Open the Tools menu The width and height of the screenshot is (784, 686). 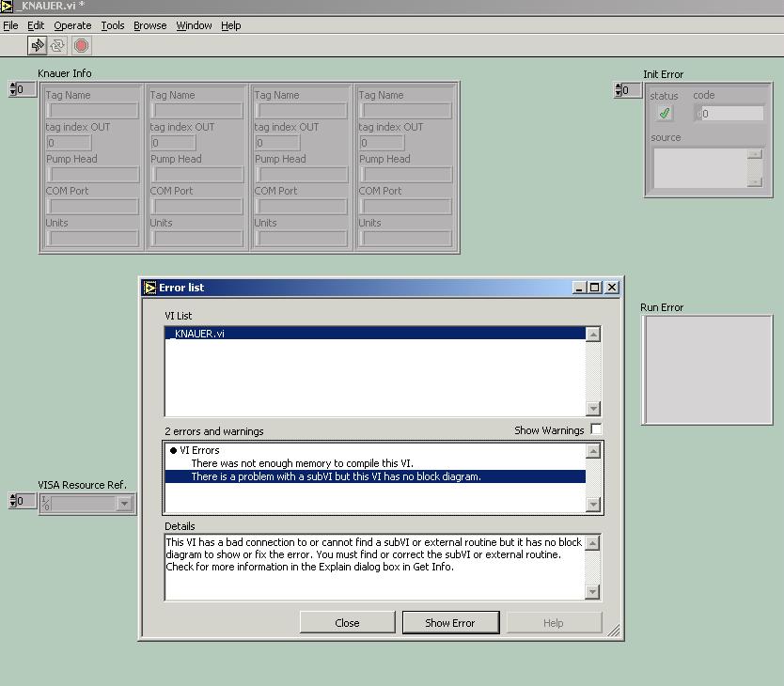[113, 25]
